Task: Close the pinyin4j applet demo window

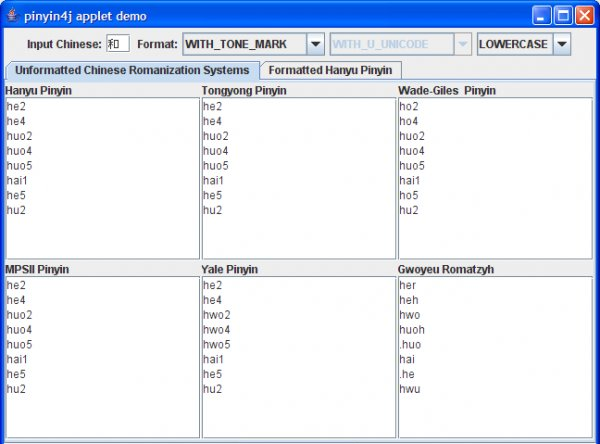Action: point(584,16)
